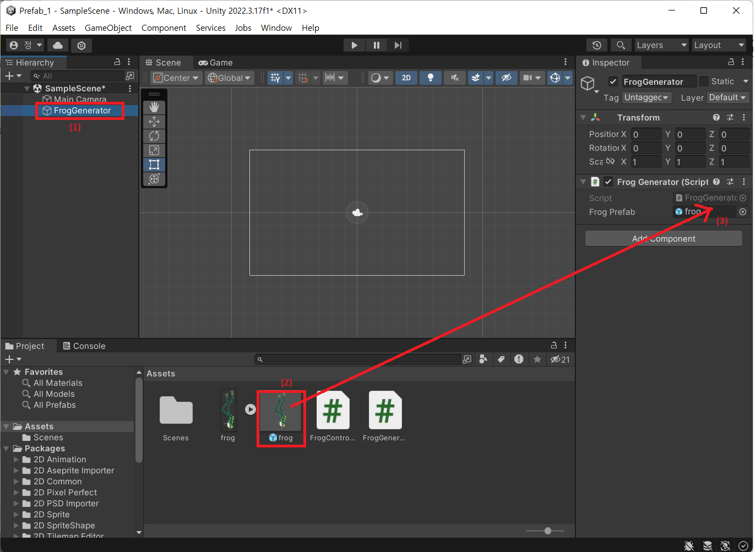Open the Window menu

coord(276,28)
